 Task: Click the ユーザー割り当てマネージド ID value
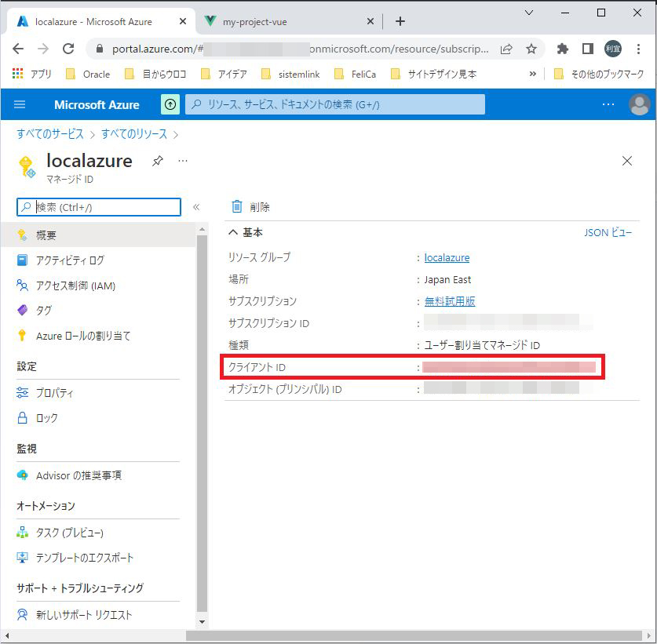[482, 345]
